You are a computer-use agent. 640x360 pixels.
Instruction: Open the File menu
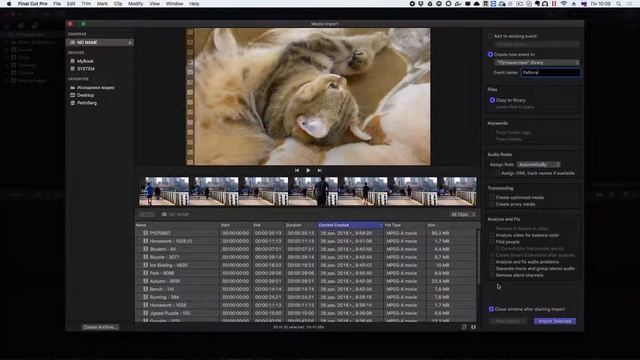coord(57,4)
